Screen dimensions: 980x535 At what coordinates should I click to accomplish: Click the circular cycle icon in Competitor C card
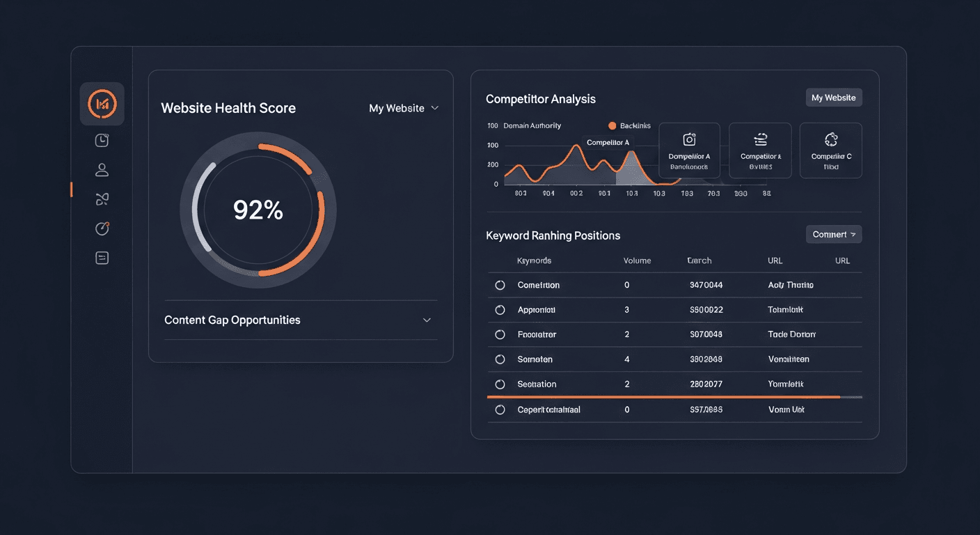click(x=830, y=139)
